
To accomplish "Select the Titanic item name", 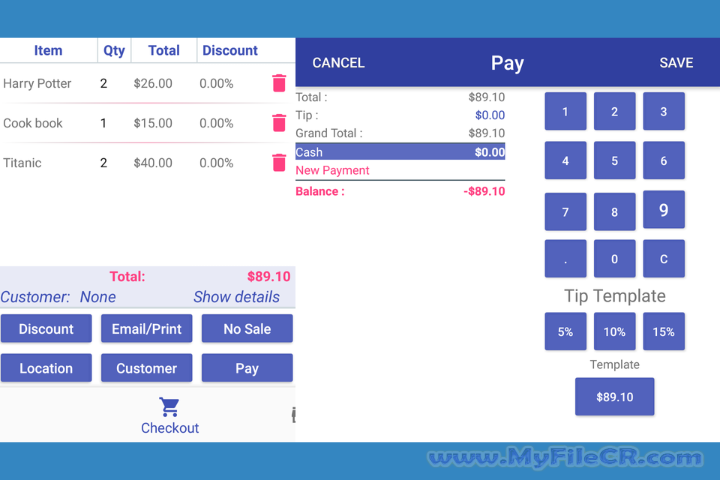I will [x=22, y=163].
